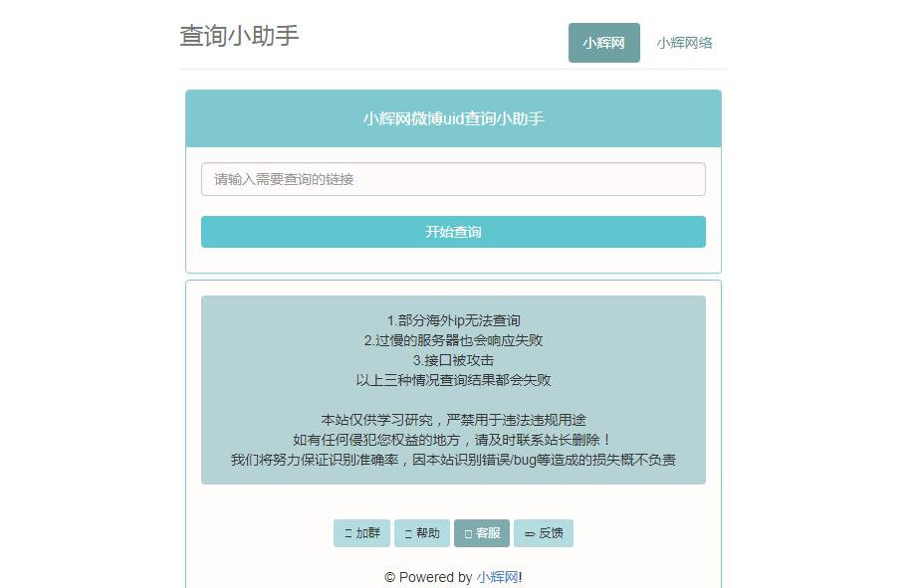Click the Powered by footer text
Screen dimensions: 922x588
click(x=436, y=577)
